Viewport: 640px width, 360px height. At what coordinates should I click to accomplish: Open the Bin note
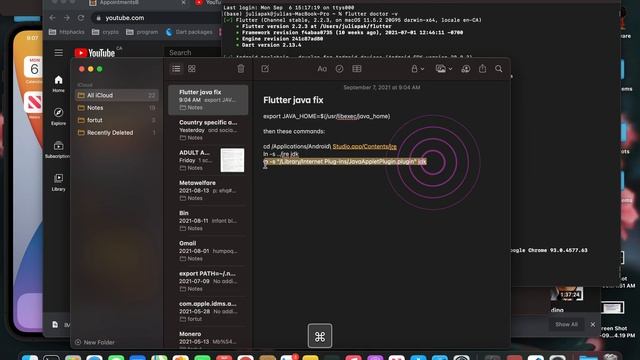click(x=208, y=220)
